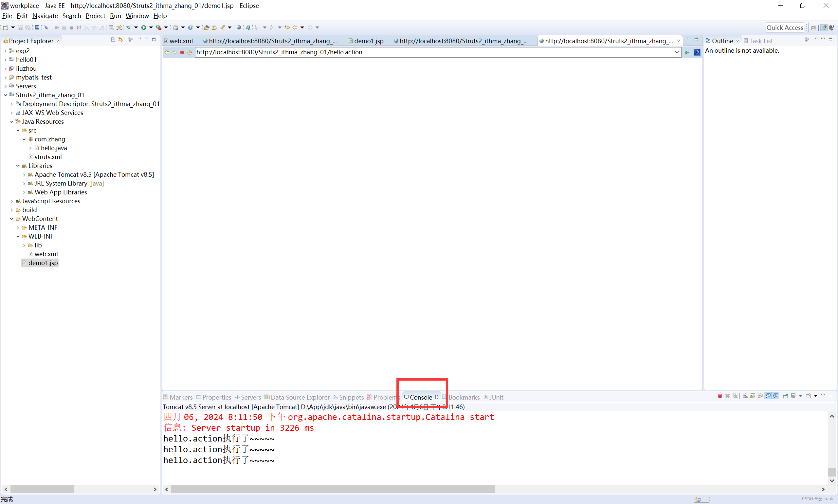The height and width of the screenshot is (504, 838).
Task: Click Remove All Terminated Launches icon
Action: (735, 396)
